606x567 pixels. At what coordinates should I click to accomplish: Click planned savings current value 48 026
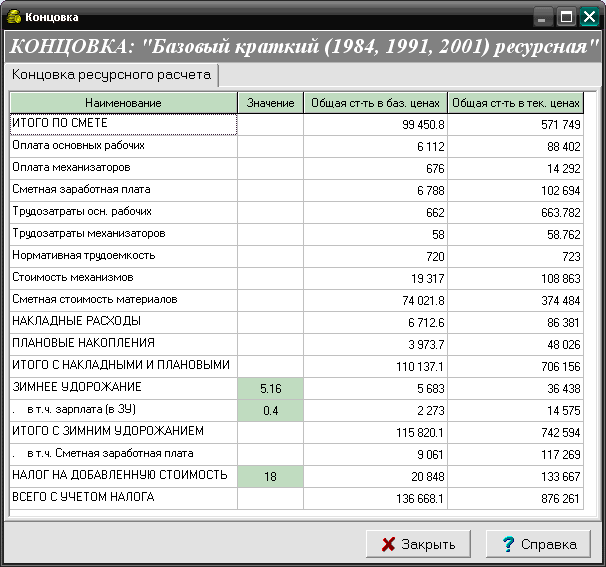pos(516,344)
